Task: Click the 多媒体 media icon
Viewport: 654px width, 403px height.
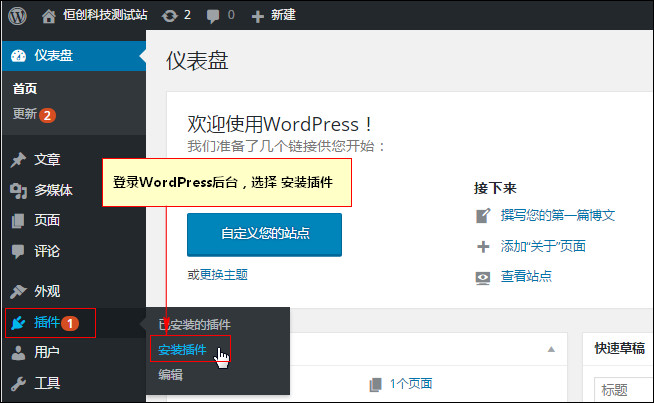Action: [18, 191]
